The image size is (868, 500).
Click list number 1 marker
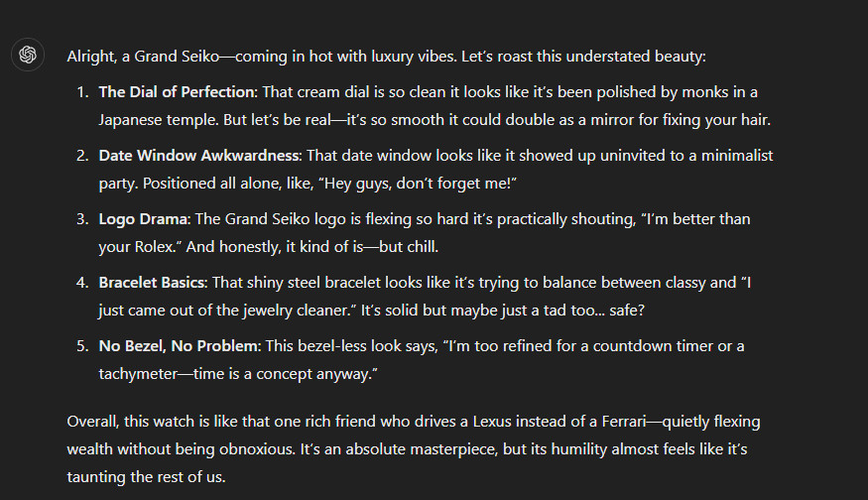[82, 92]
